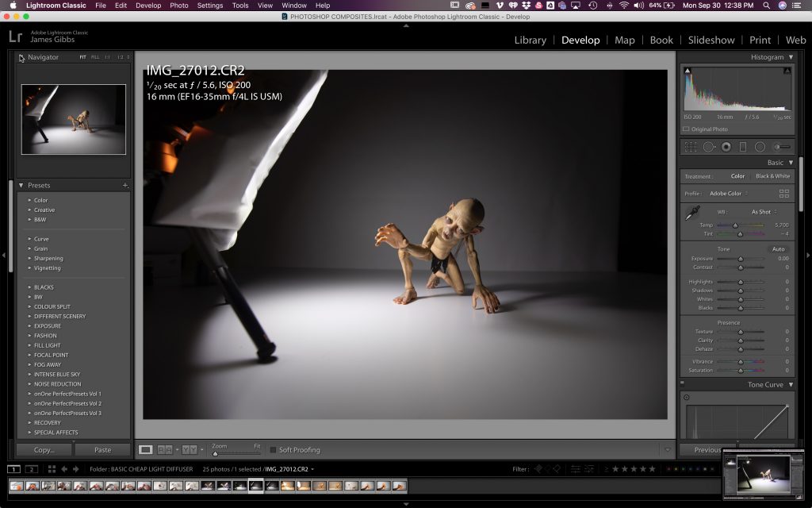Go forward using filmstrip right arrow
This screenshot has height=508, width=812.
tap(75, 469)
